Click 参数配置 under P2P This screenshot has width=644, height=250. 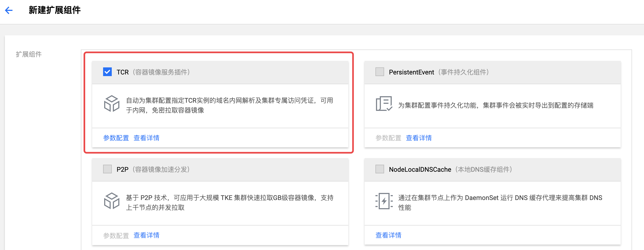(116, 235)
